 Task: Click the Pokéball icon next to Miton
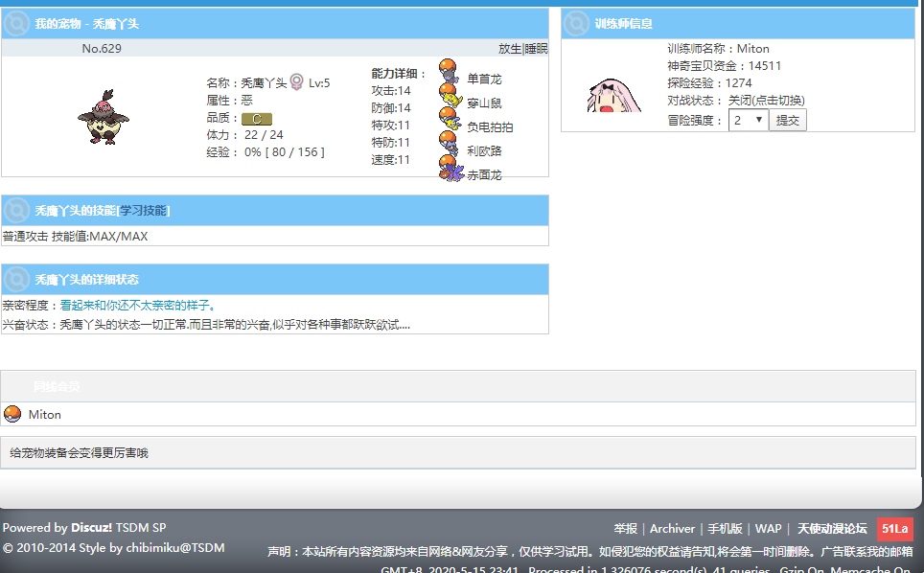(x=12, y=414)
